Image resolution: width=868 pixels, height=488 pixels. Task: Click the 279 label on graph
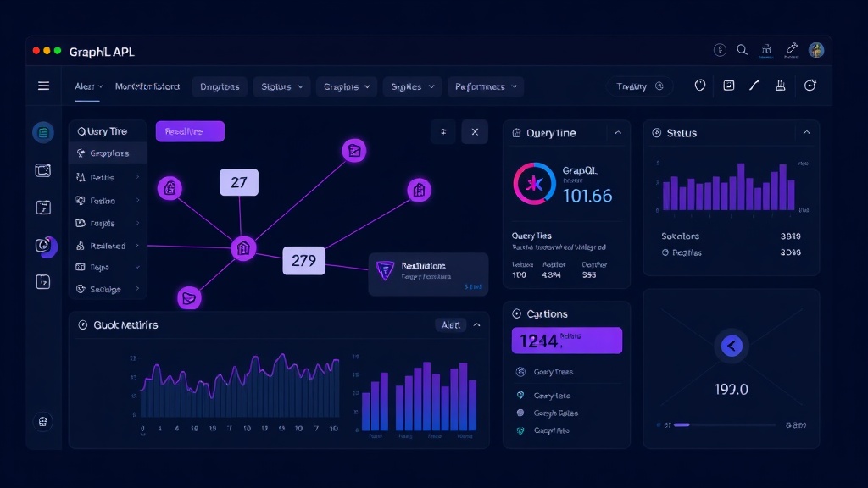pyautogui.click(x=304, y=261)
